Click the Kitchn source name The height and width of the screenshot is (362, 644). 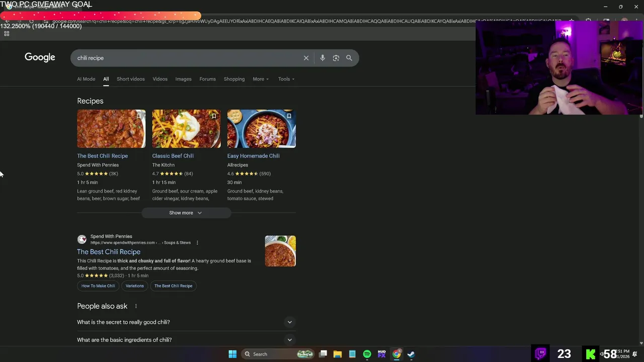(x=163, y=165)
